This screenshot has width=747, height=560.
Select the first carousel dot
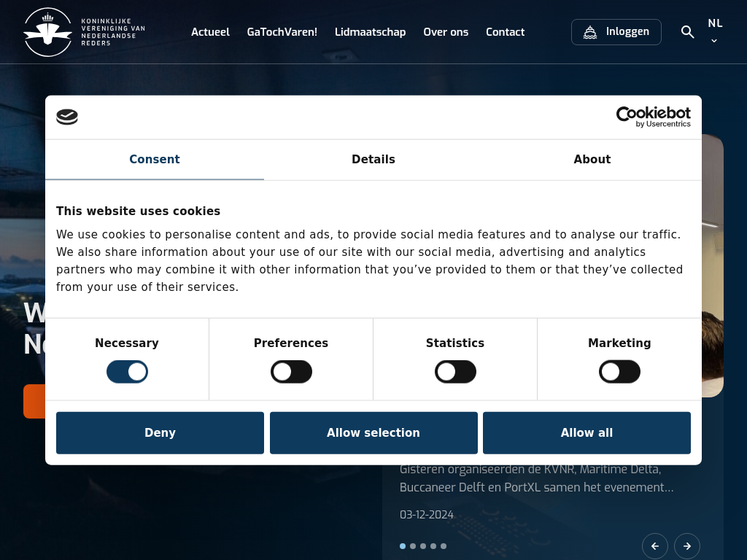[403, 546]
